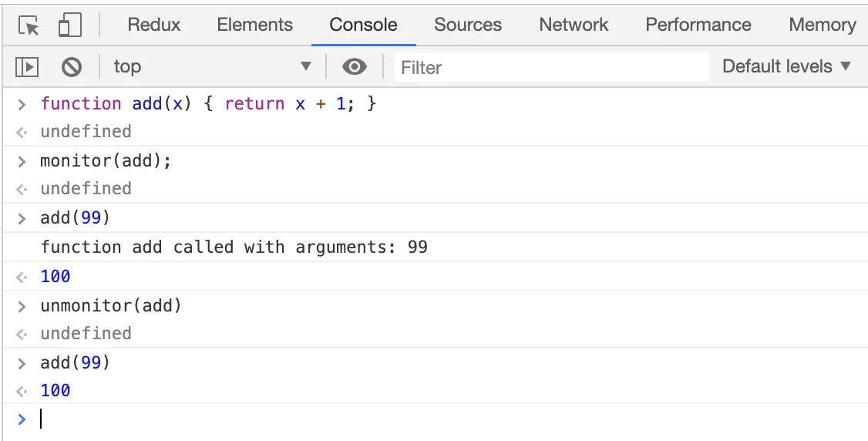The image size is (868, 441).
Task: Click the monitor(add); command line
Action: pos(106,161)
